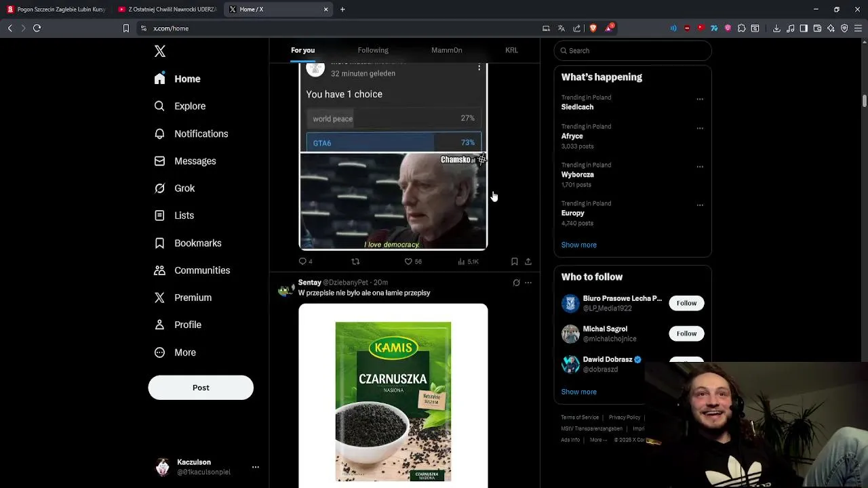Reload the page
This screenshot has height=488, width=868.
point(37,28)
